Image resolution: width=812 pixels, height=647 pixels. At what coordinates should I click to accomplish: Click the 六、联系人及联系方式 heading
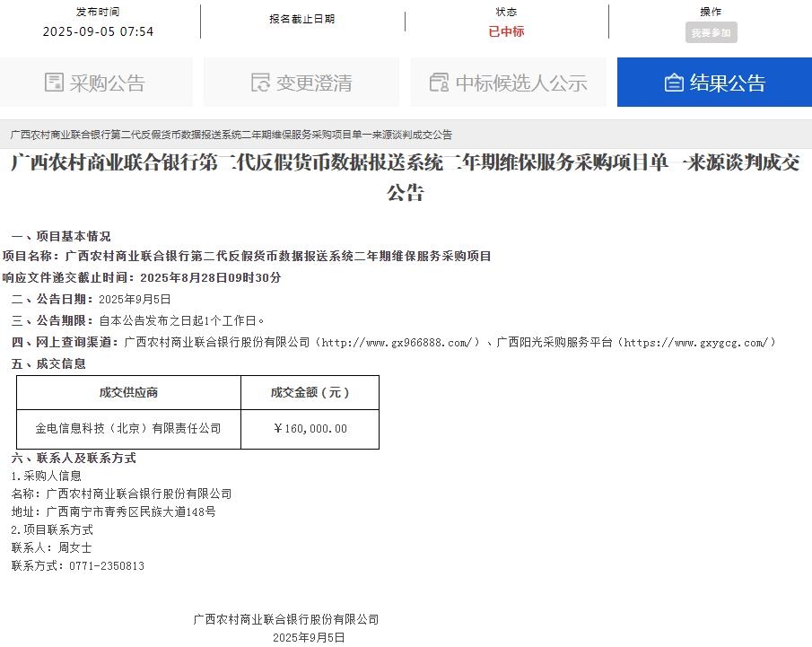coord(74,458)
